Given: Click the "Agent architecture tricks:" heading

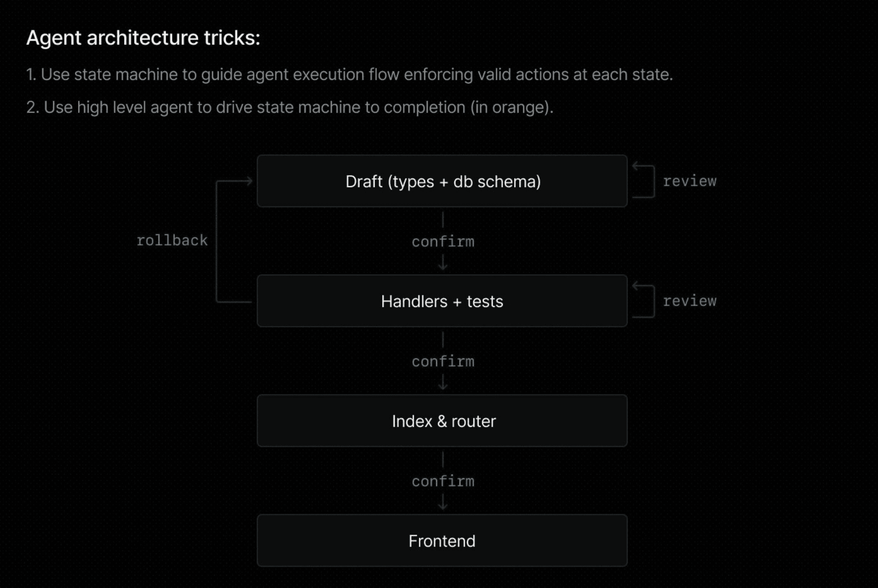Looking at the screenshot, I should 143,38.
